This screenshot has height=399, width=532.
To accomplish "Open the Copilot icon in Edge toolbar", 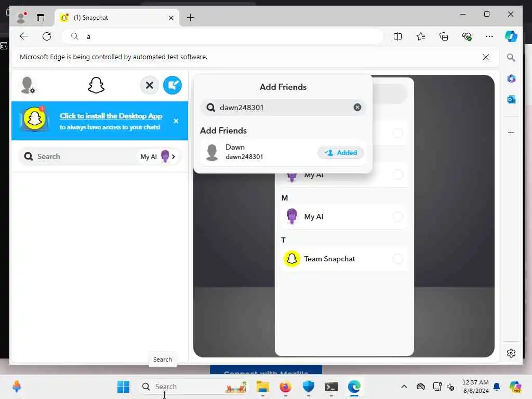I will point(511,36).
